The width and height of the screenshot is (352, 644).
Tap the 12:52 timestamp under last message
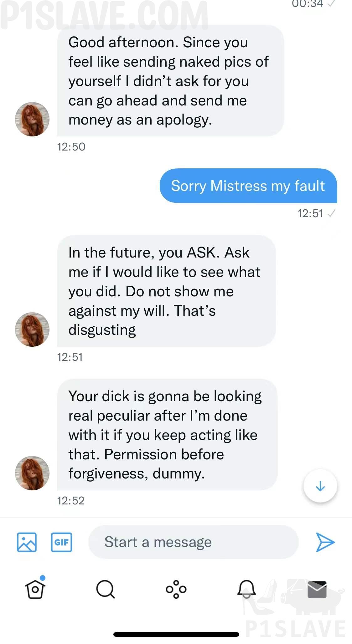tap(71, 501)
